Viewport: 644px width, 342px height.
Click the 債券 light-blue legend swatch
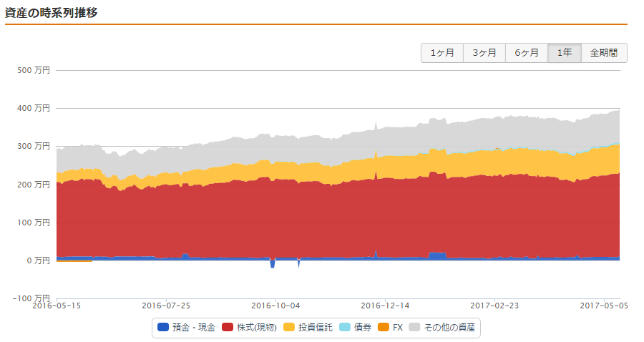pos(345,327)
